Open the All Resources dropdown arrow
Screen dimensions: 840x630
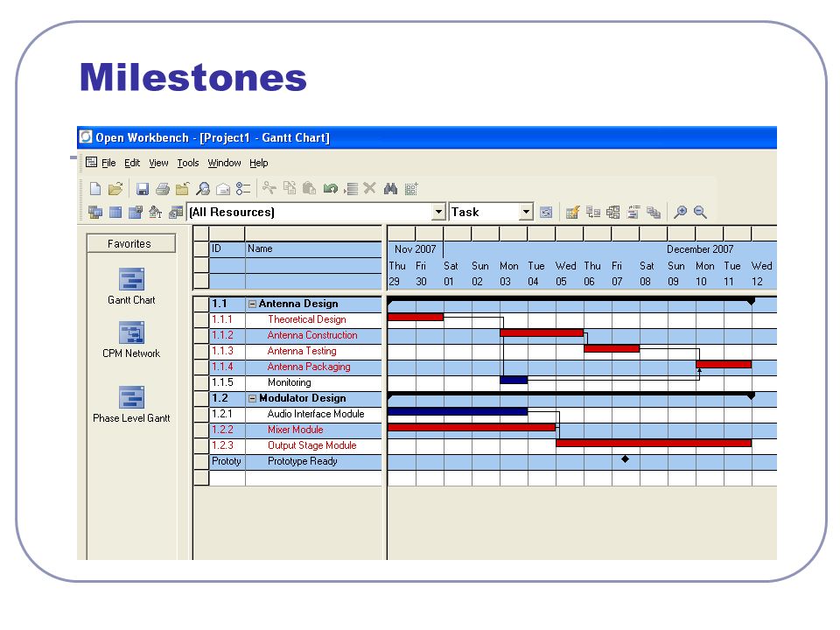point(438,212)
